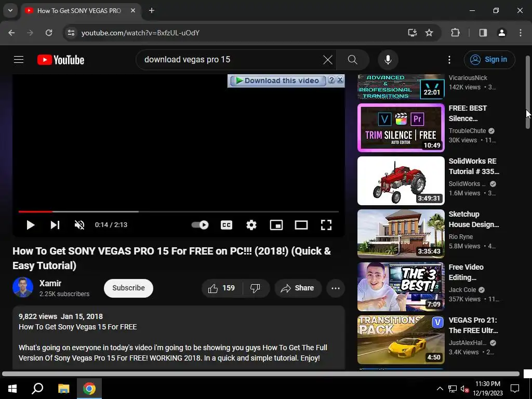Toggle the Chrome side panel

tap(483, 33)
